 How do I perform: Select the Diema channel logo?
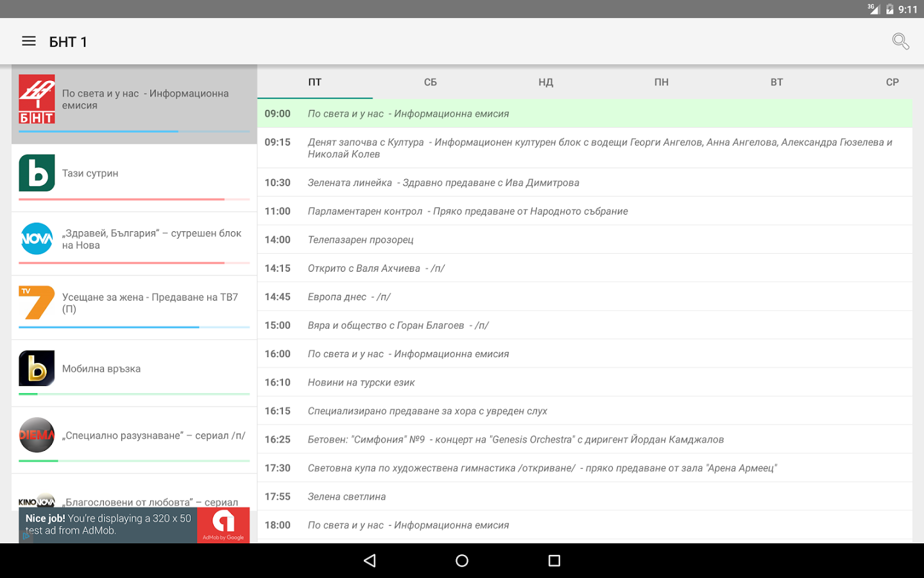[37, 435]
